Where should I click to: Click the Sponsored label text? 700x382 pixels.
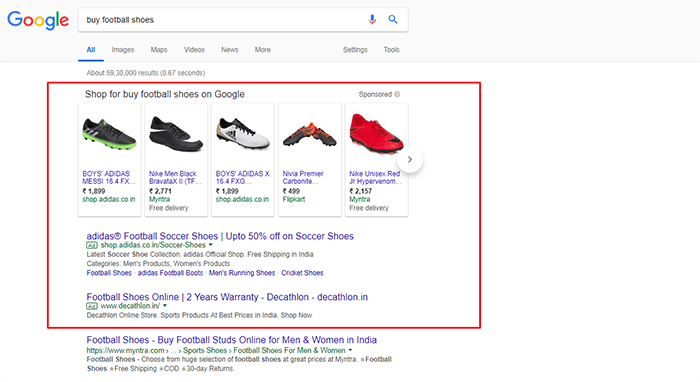(x=375, y=94)
